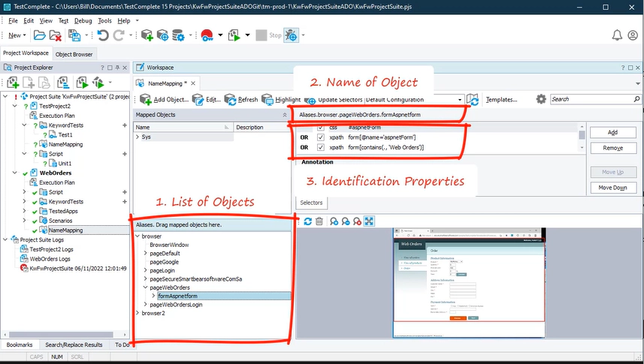Collapse the browser alias node
This screenshot has width=644, height=364.
click(x=138, y=236)
